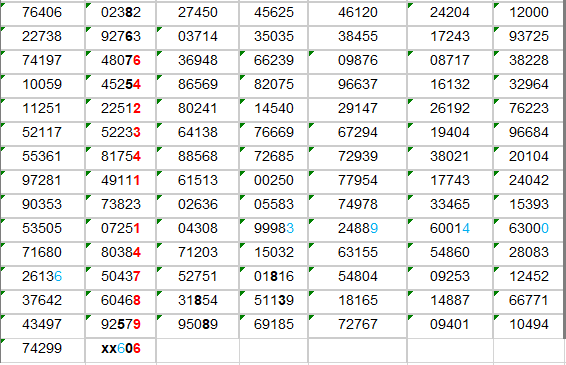This screenshot has height=365, width=566.
Task: Click cell containing 38455
Action: click(358, 37)
